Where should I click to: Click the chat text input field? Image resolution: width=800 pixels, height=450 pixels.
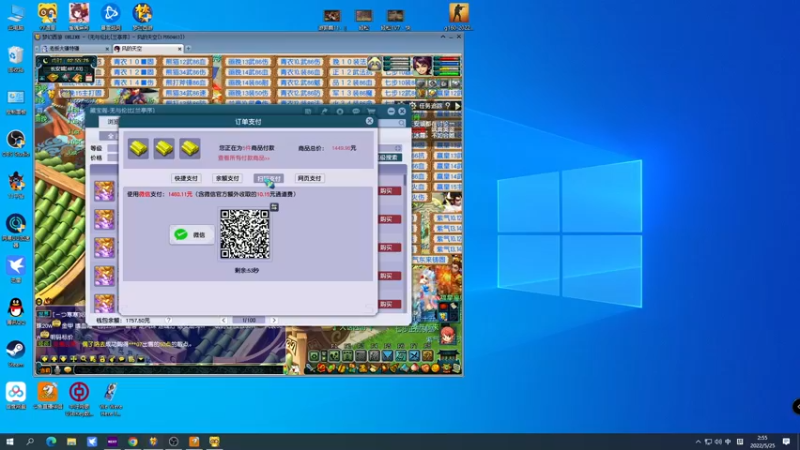179,370
